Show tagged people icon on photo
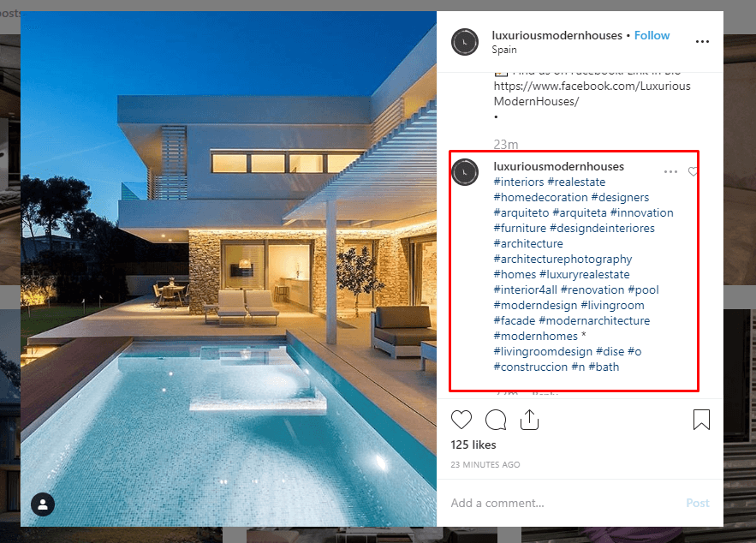Screen dimensions: 756x543 pyautogui.click(x=43, y=504)
